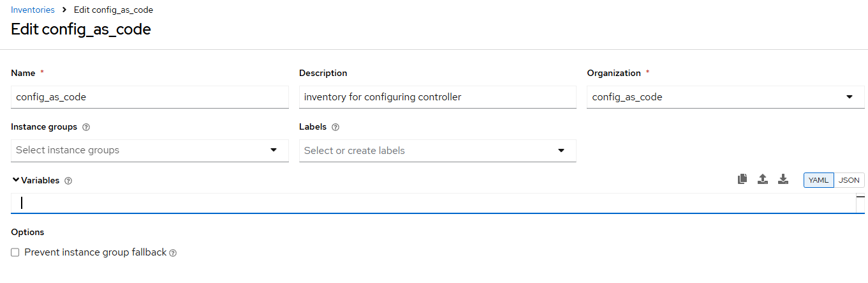Open help for Prevent instance group fallback
This screenshot has width=868, height=283.
tap(173, 253)
